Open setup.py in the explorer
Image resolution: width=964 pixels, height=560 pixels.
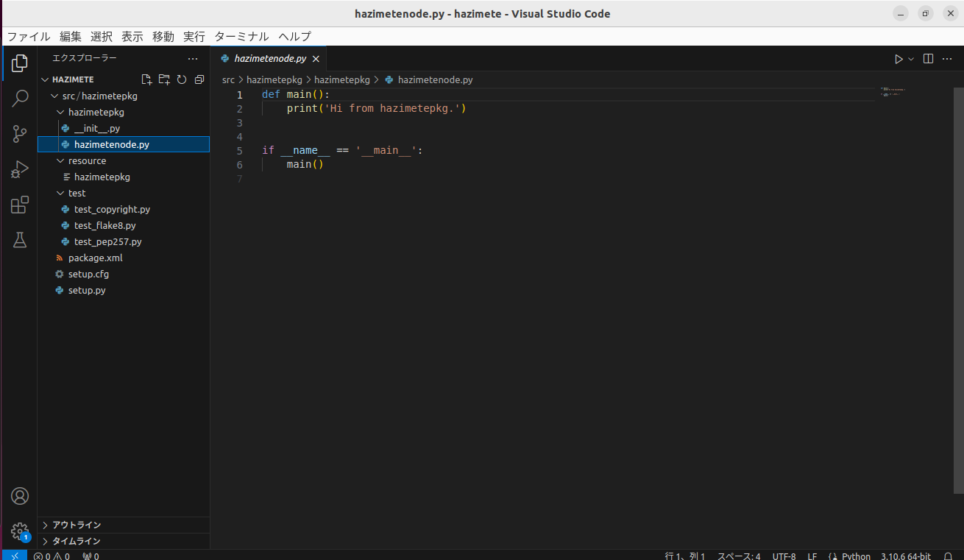pyautogui.click(x=87, y=290)
